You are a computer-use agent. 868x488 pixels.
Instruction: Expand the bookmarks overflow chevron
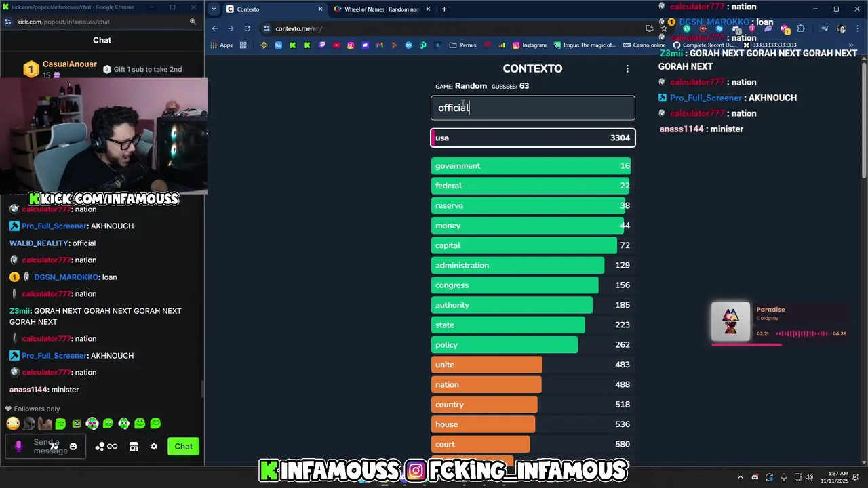tap(851, 45)
